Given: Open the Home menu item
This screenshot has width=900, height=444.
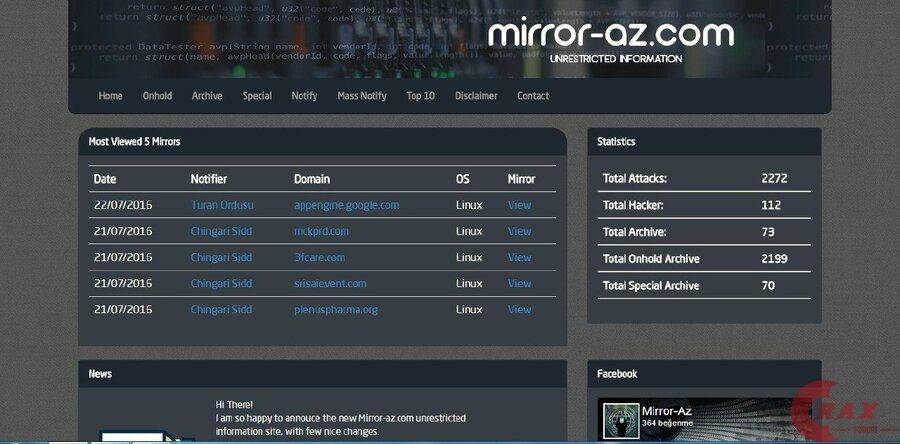Looking at the screenshot, I should click(110, 96).
